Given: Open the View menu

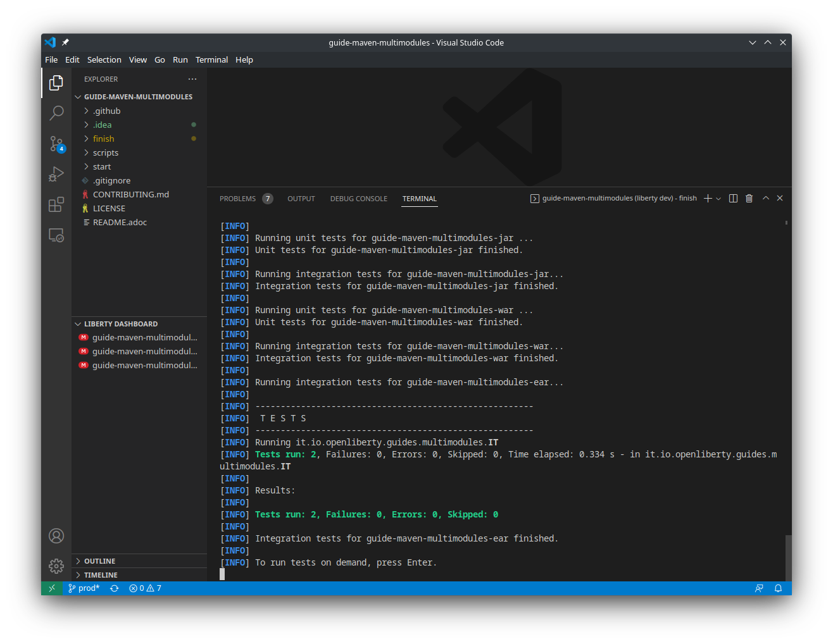Looking at the screenshot, I should [137, 60].
